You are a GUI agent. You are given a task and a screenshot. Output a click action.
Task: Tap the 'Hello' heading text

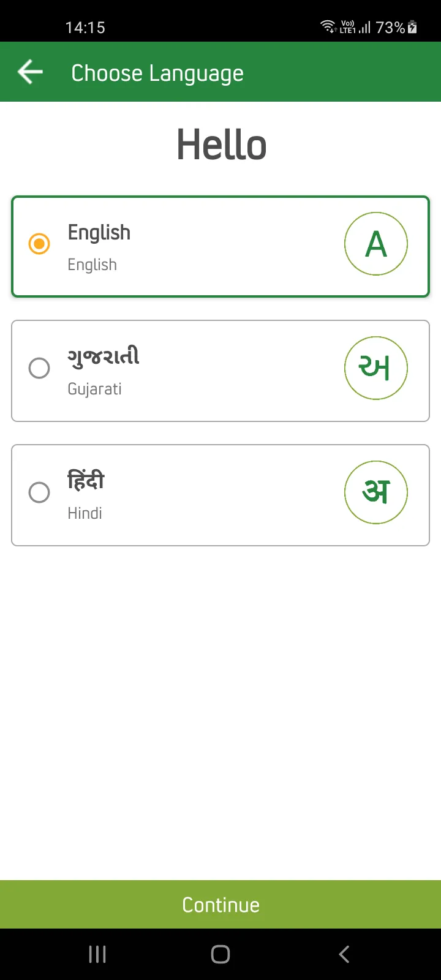click(x=221, y=145)
